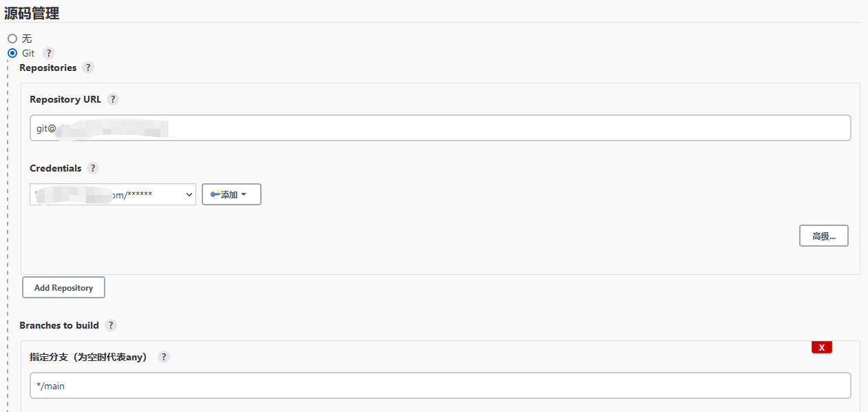Open help for 指定分支 field
This screenshot has width=868, height=412.
point(163,357)
